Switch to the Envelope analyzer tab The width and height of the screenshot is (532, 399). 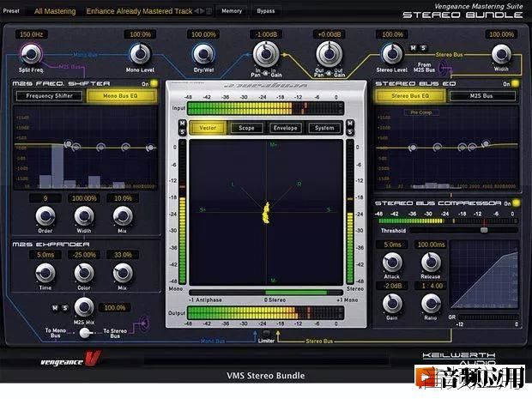[x=286, y=128]
